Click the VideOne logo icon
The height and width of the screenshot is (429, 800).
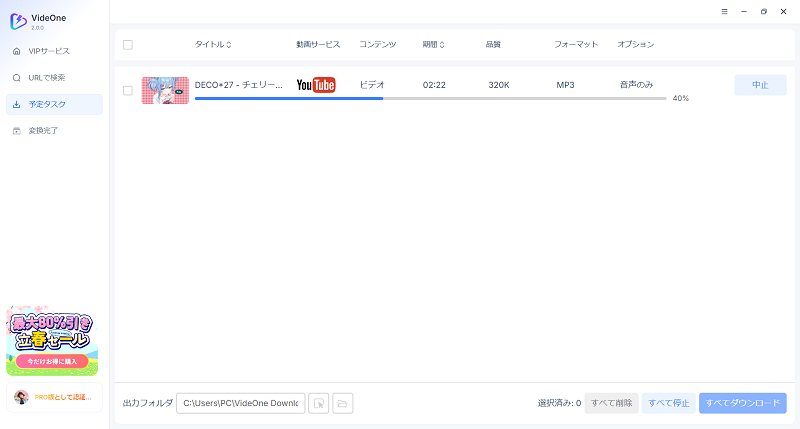pos(18,20)
